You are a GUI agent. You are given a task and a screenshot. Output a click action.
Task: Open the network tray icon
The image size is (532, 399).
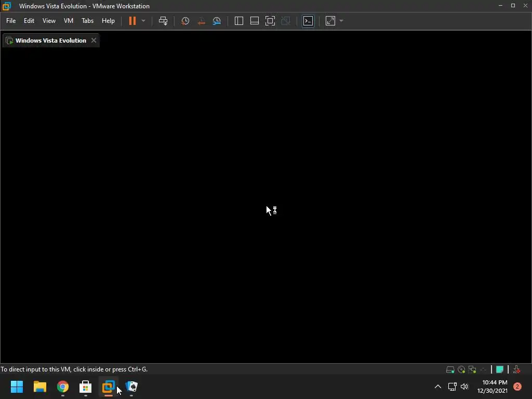pos(453,387)
